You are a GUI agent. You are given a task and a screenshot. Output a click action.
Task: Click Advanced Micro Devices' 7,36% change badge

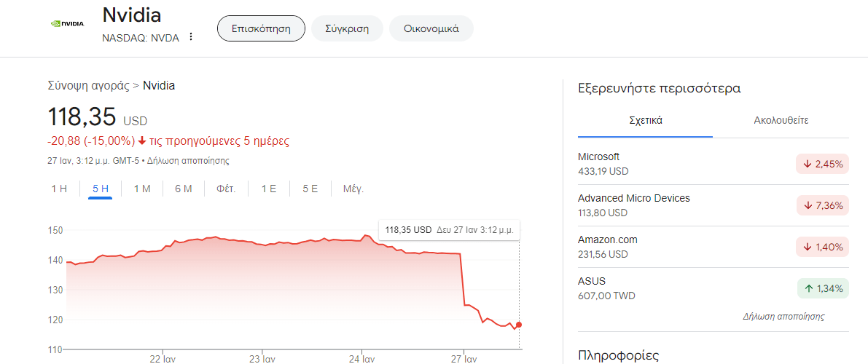pos(823,206)
